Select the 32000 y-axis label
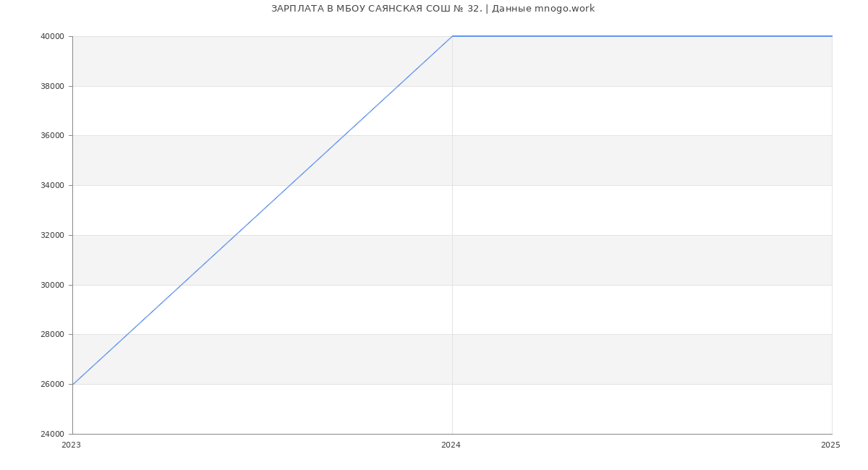Viewport: 868px width, 470px height. (x=53, y=236)
